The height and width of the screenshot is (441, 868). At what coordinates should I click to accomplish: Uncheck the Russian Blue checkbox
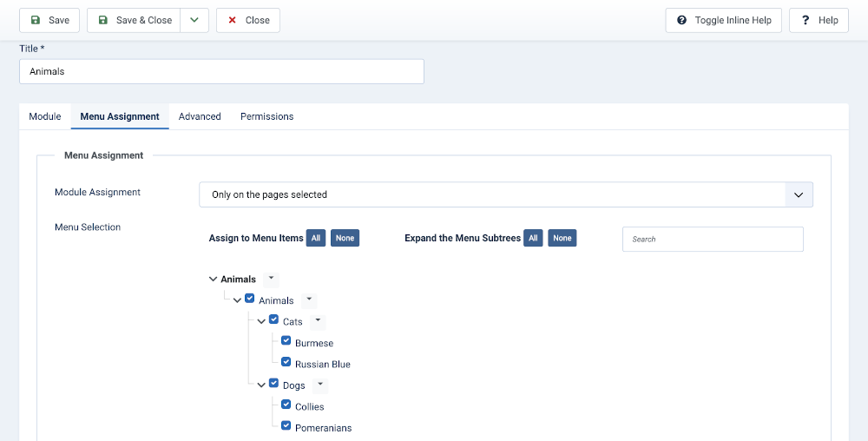pos(286,362)
